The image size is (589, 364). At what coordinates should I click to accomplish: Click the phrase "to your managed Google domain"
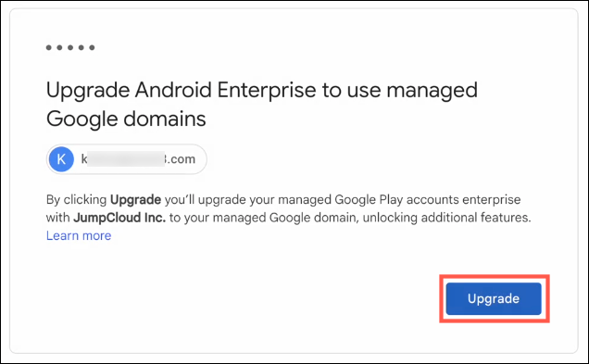tap(264, 218)
